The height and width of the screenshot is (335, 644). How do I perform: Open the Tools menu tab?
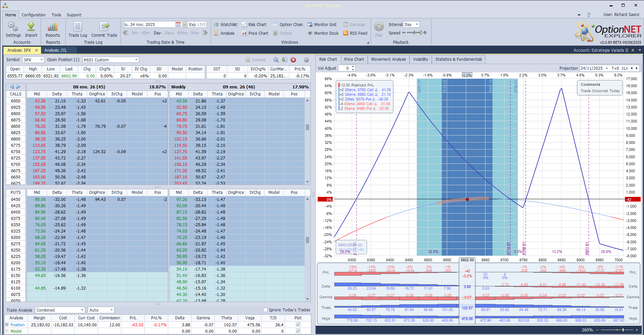click(x=56, y=15)
